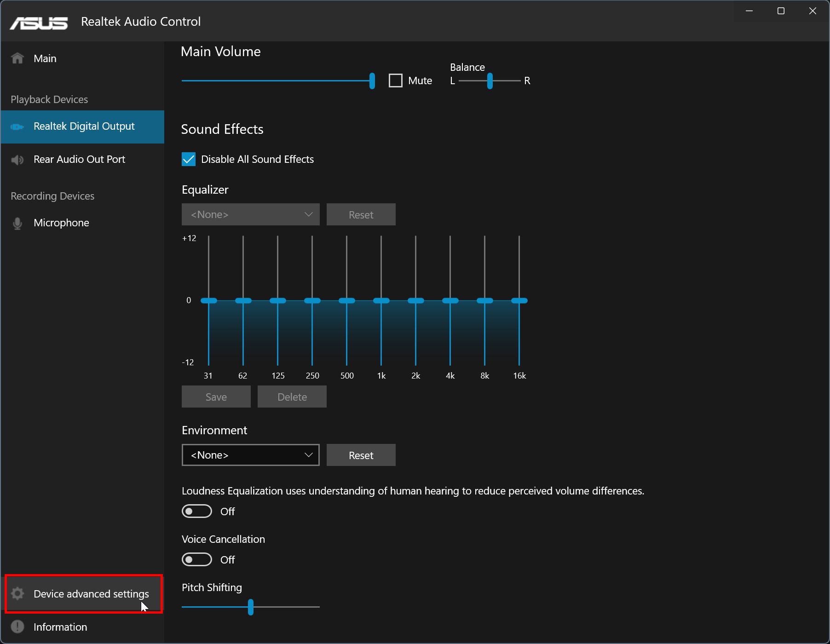Click the 500 Hz equalizer band handle
The height and width of the screenshot is (644, 830).
point(347,300)
